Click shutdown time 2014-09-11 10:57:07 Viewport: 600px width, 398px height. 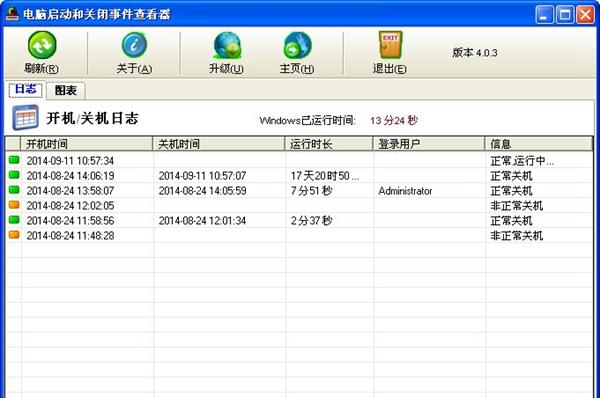pos(202,176)
